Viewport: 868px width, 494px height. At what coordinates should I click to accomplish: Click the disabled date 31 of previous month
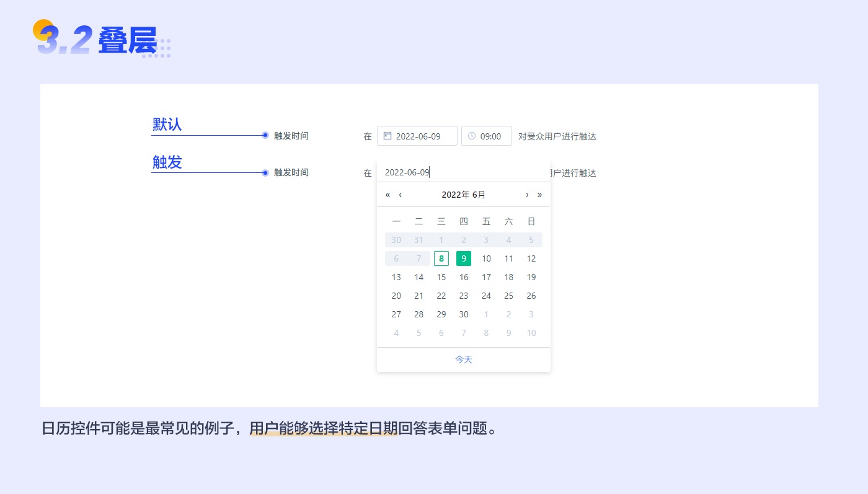pyautogui.click(x=419, y=240)
